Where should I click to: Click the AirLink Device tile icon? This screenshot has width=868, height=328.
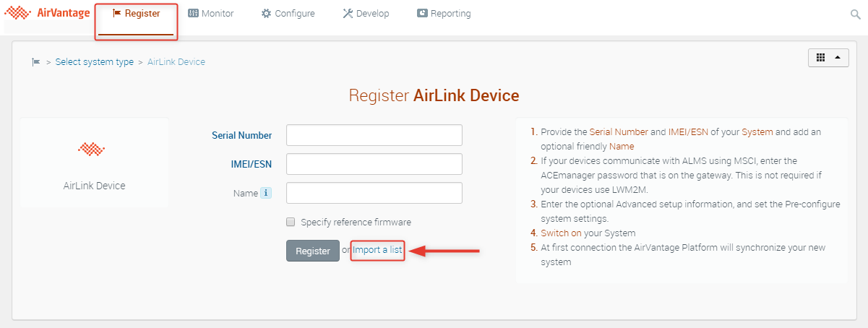(92, 149)
